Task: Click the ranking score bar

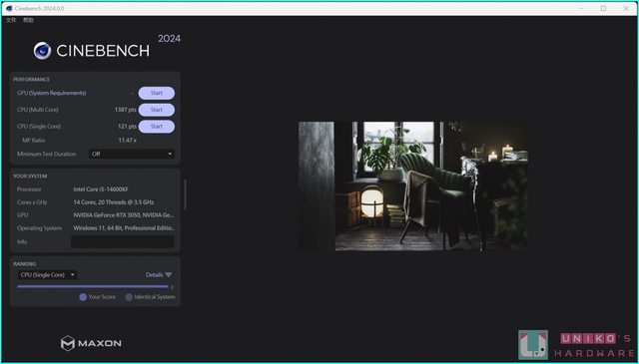Action: pyautogui.click(x=93, y=286)
